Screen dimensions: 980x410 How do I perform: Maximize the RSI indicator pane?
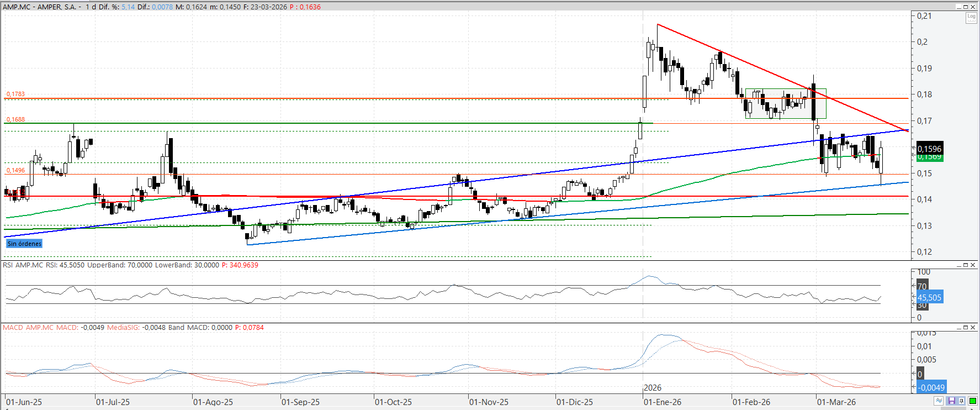[966, 265]
